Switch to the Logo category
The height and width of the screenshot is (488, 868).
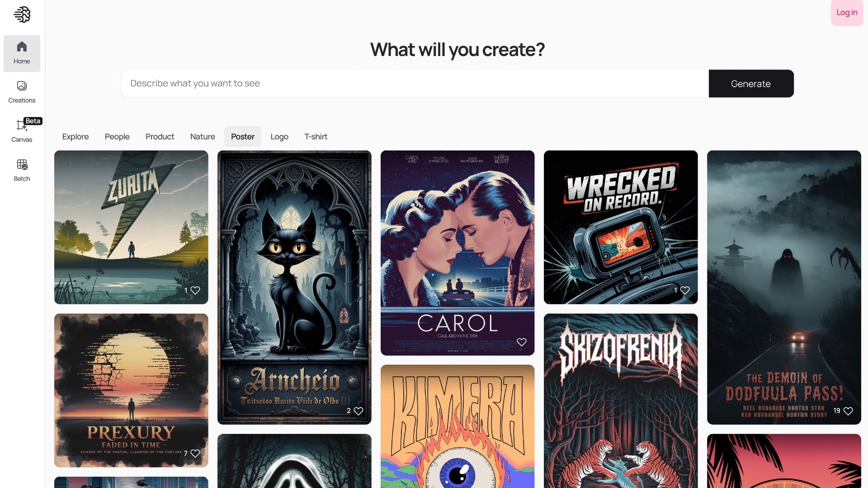[279, 136]
